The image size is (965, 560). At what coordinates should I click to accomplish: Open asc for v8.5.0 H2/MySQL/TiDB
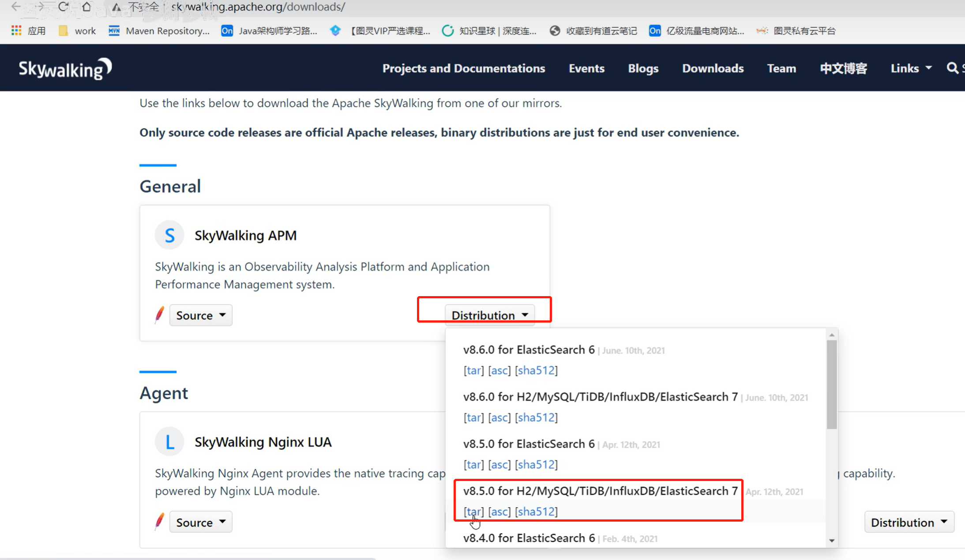coord(499,511)
